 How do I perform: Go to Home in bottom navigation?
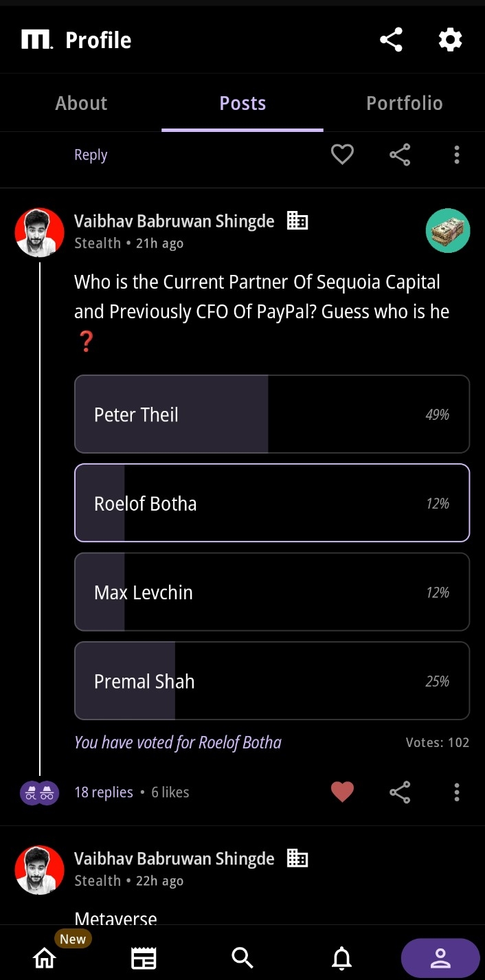point(45,957)
